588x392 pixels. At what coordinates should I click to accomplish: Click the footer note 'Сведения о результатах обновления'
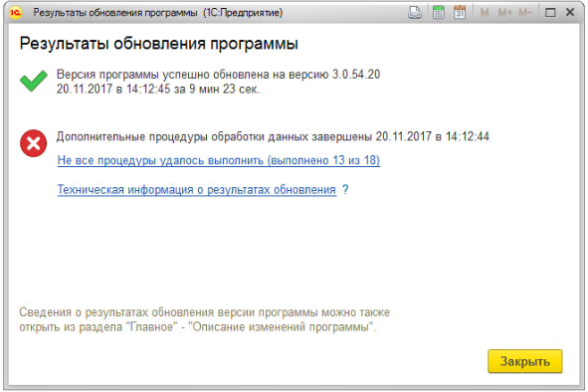[x=204, y=319]
